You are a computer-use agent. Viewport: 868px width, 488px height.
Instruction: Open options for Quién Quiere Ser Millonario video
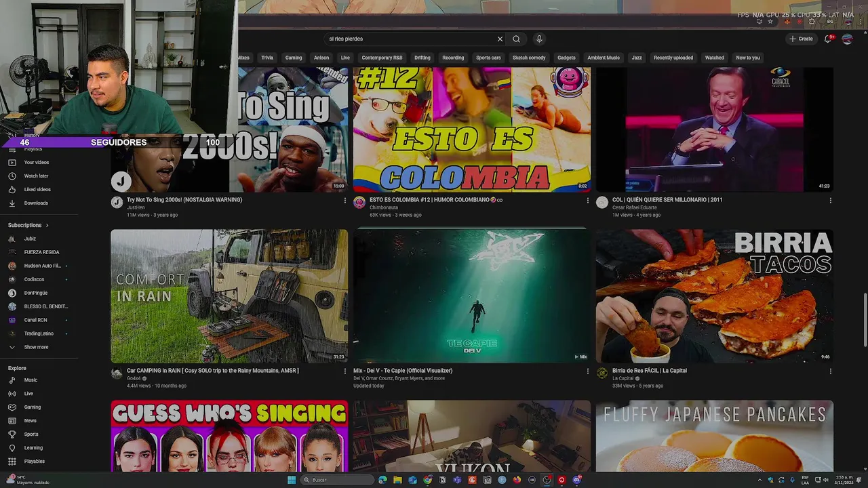click(x=830, y=201)
